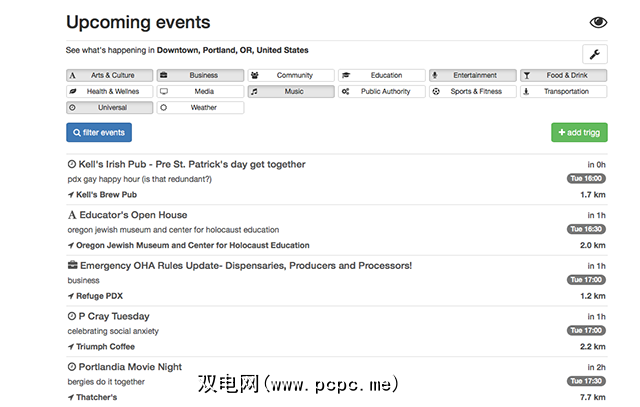Open settings with the wrench button
The width and height of the screenshot is (640, 407).
coord(594,54)
